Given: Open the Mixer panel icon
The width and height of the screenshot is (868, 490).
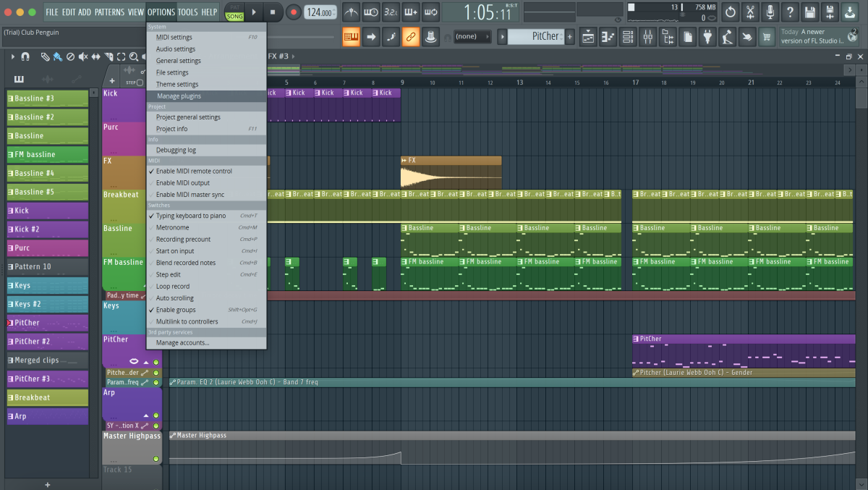Looking at the screenshot, I should 646,36.
